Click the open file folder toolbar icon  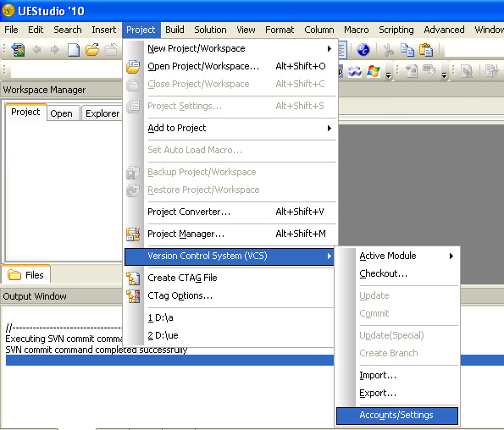point(92,50)
